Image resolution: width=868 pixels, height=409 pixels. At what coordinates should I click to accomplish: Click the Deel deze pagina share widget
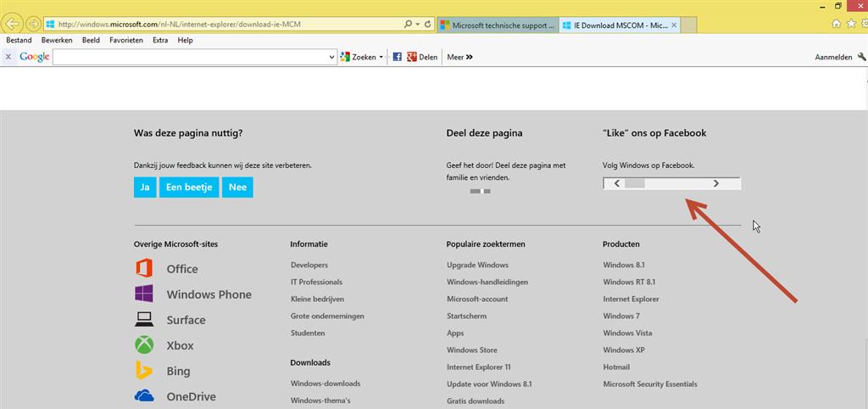click(480, 191)
